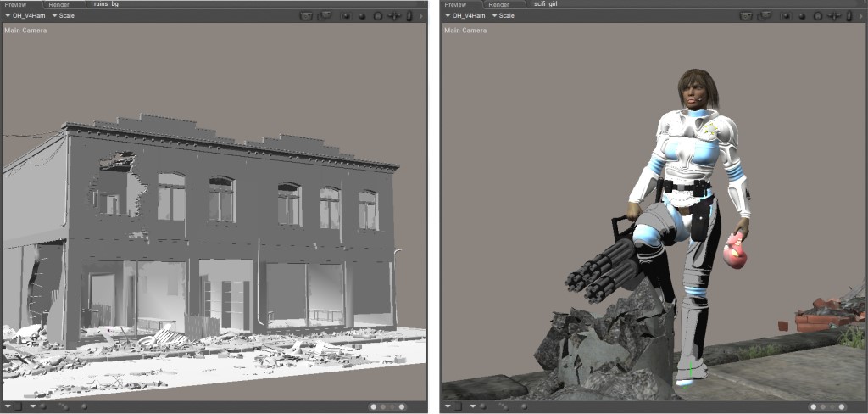The image size is (868, 414).
Task: Switch to the Render tab in scifi_girl window
Action: (x=498, y=4)
